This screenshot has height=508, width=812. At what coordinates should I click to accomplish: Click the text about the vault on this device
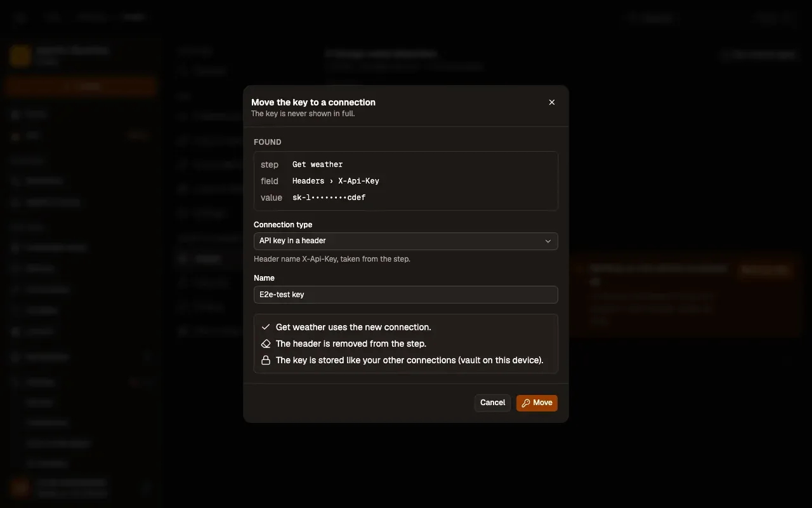tap(410, 360)
